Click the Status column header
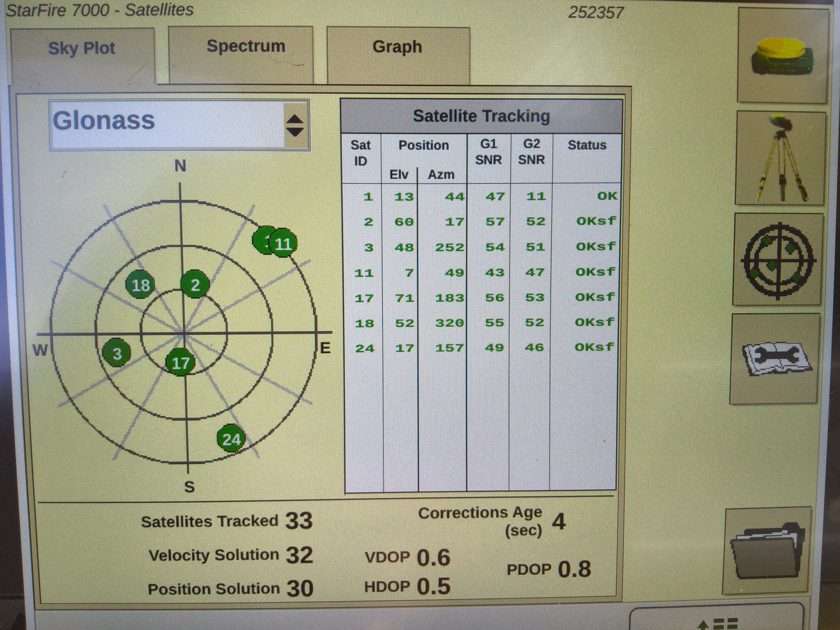 pyautogui.click(x=587, y=145)
